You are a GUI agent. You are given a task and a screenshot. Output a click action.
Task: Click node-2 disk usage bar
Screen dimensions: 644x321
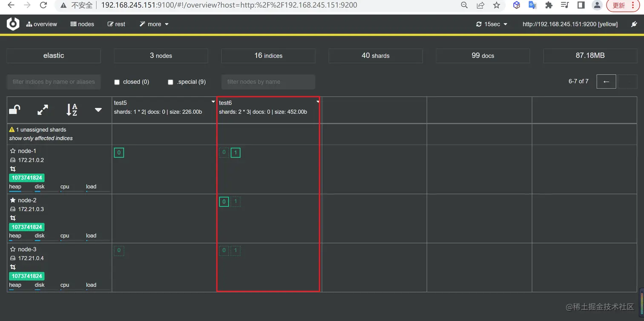pos(46,241)
